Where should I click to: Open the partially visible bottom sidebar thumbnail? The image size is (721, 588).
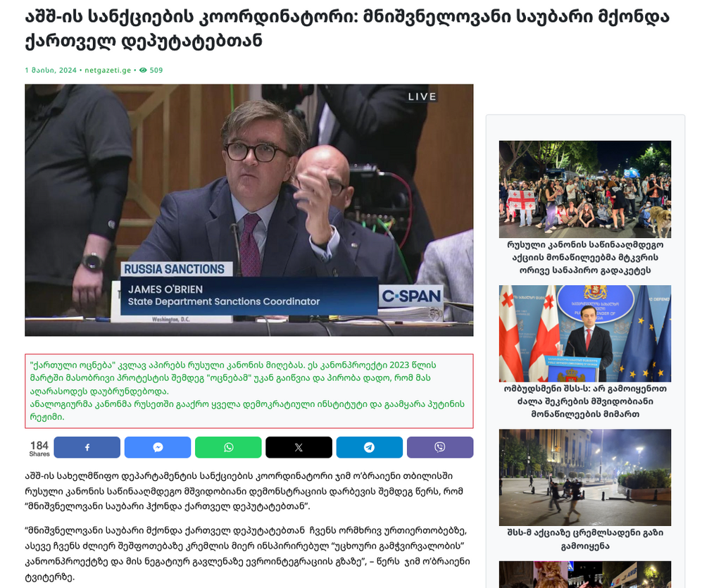(x=585, y=575)
